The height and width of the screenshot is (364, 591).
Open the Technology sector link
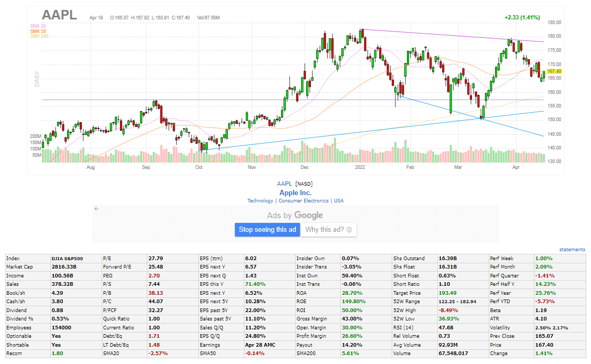pyautogui.click(x=260, y=201)
